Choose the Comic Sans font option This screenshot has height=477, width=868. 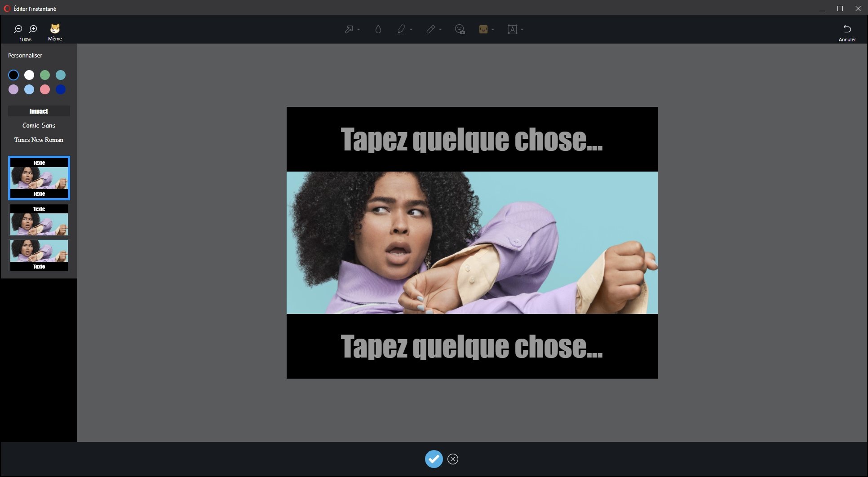39,125
